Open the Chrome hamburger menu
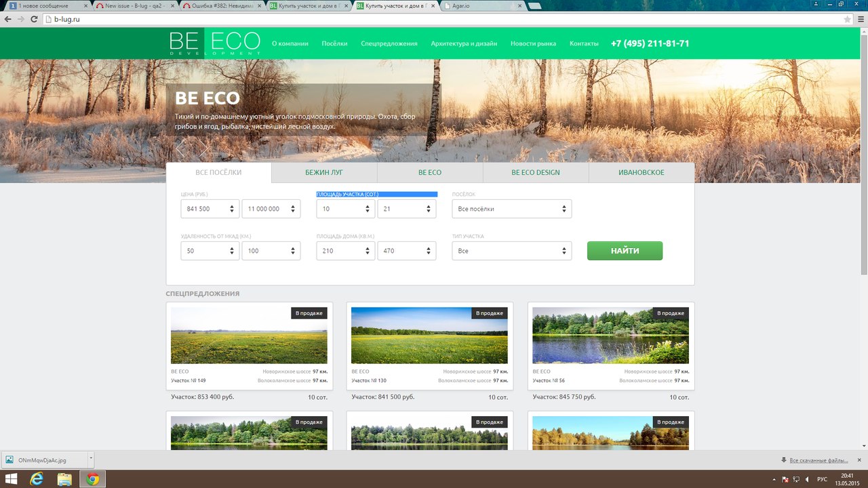This screenshot has width=868, height=488. click(x=859, y=20)
